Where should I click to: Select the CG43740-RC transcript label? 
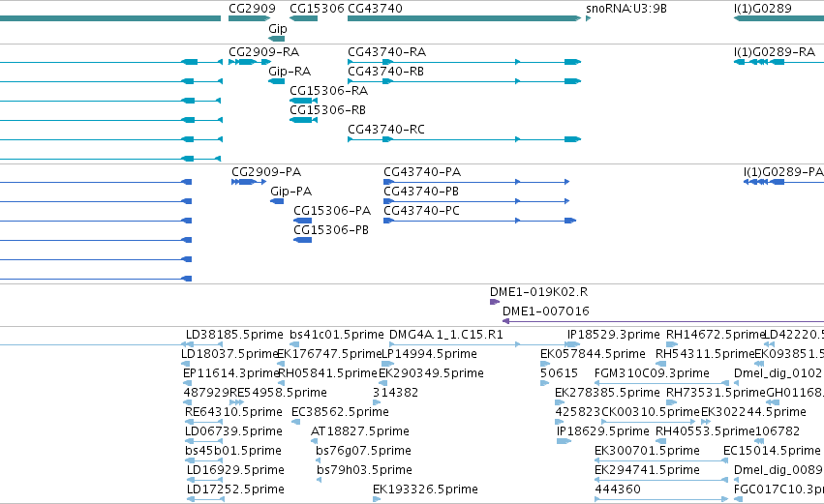coord(386,130)
